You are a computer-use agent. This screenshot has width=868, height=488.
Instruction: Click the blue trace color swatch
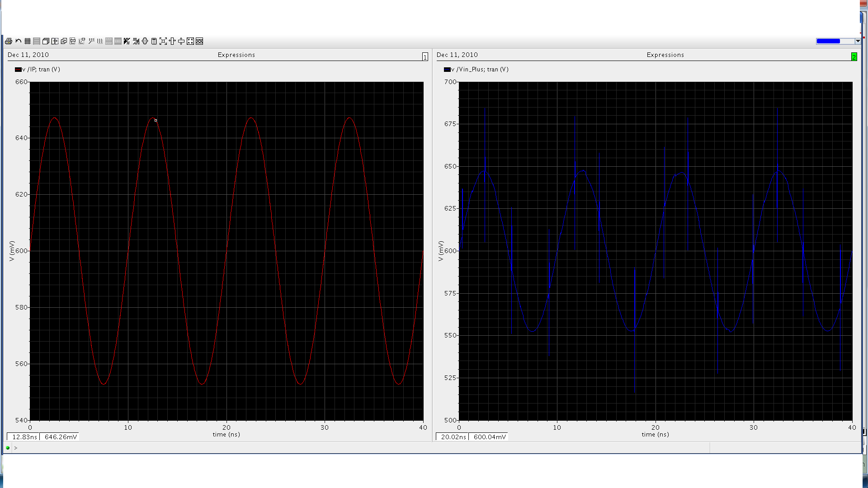coord(828,41)
